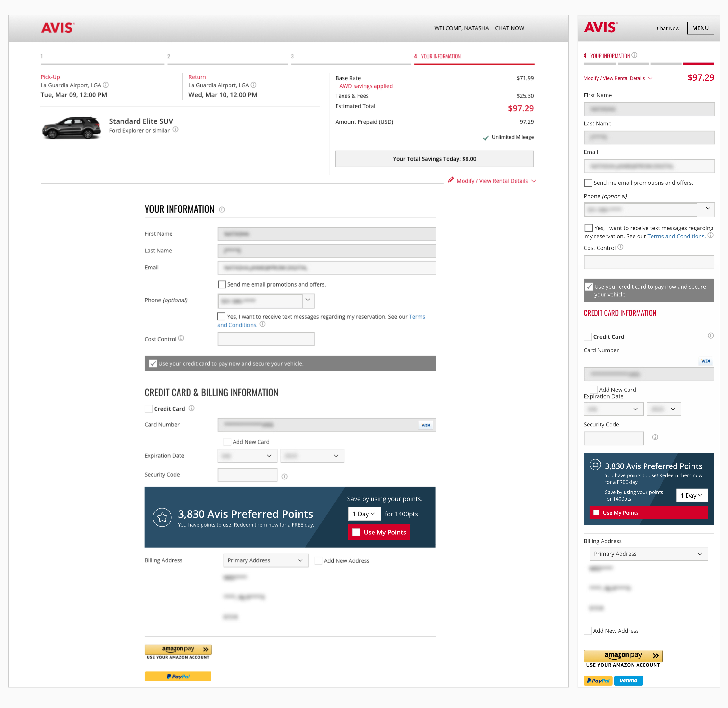Click the Avis logo in desktop header
The height and width of the screenshot is (708, 728).
click(x=58, y=28)
